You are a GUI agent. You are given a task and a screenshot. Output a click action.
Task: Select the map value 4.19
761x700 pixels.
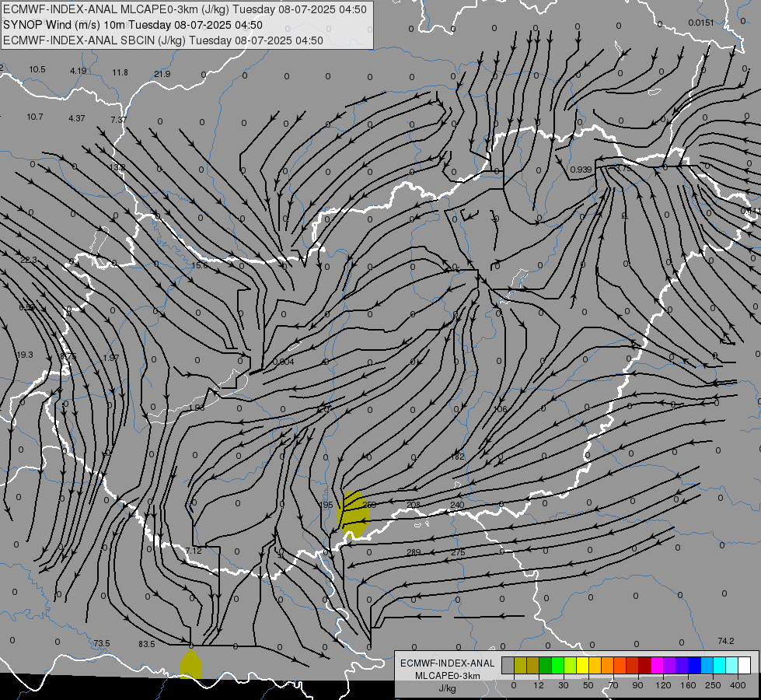[x=79, y=71]
